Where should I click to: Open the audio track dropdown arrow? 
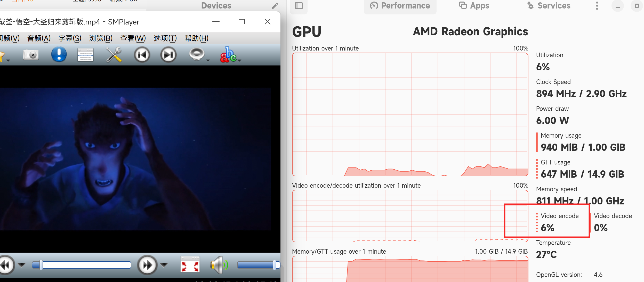208,61
